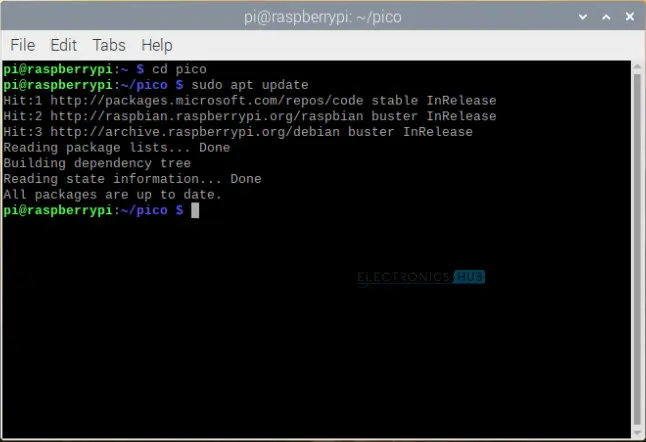The height and width of the screenshot is (442, 646).
Task: Click the 'Reading state information... Done' line
Action: [x=132, y=179]
